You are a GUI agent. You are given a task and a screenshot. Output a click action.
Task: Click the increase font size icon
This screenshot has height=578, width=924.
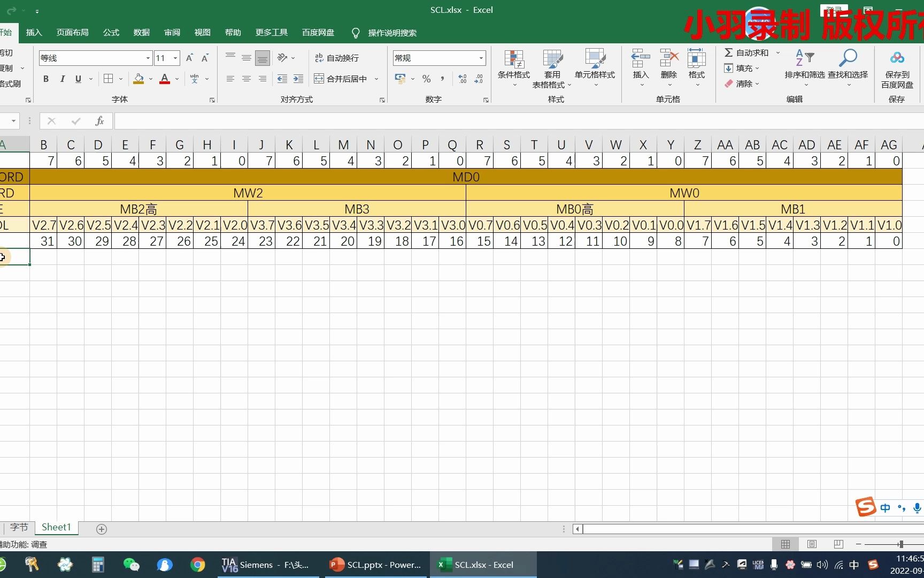189,58
